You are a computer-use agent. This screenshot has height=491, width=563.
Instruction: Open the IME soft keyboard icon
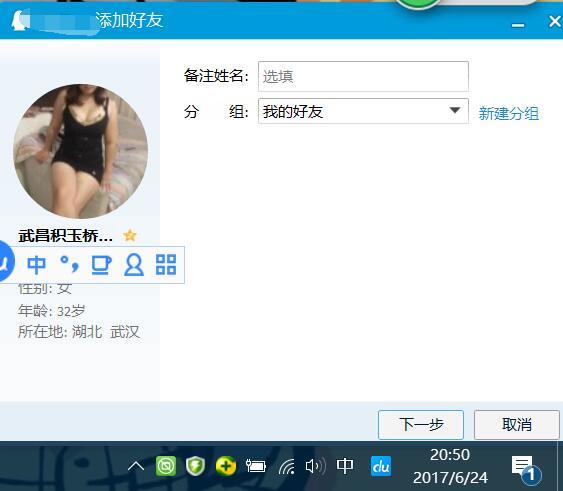(101, 265)
